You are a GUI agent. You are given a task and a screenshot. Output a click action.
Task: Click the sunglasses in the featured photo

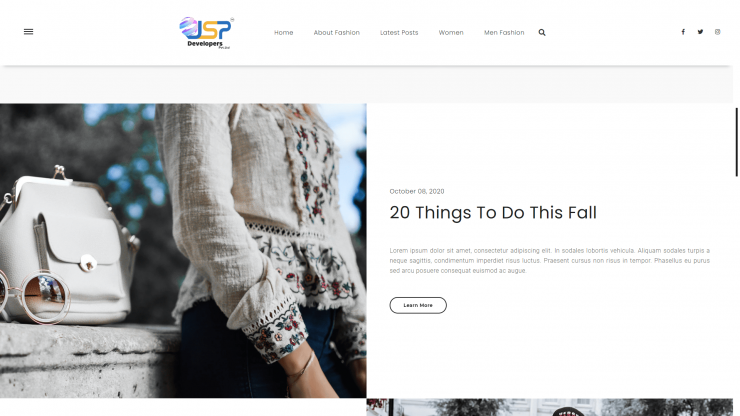click(35, 296)
